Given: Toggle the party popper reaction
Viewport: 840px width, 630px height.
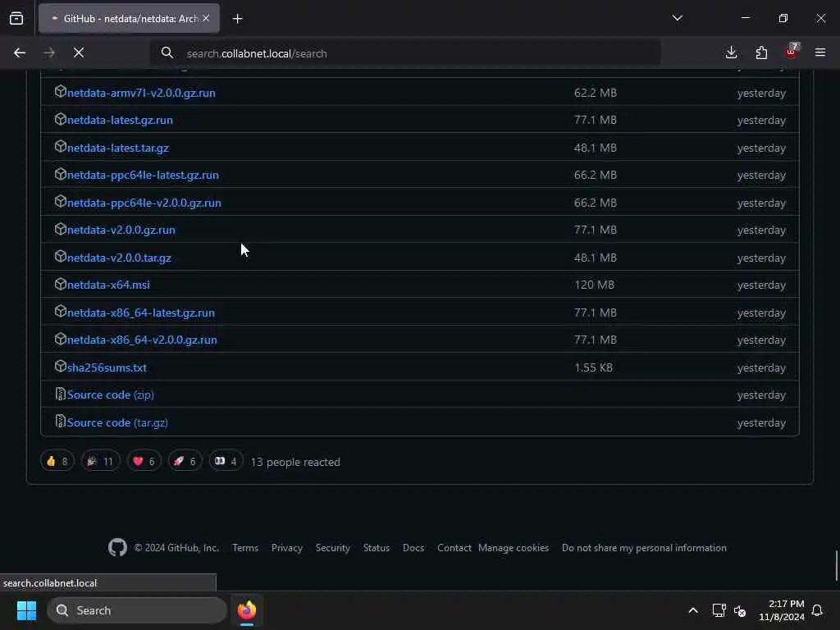Looking at the screenshot, I should 101,461.
